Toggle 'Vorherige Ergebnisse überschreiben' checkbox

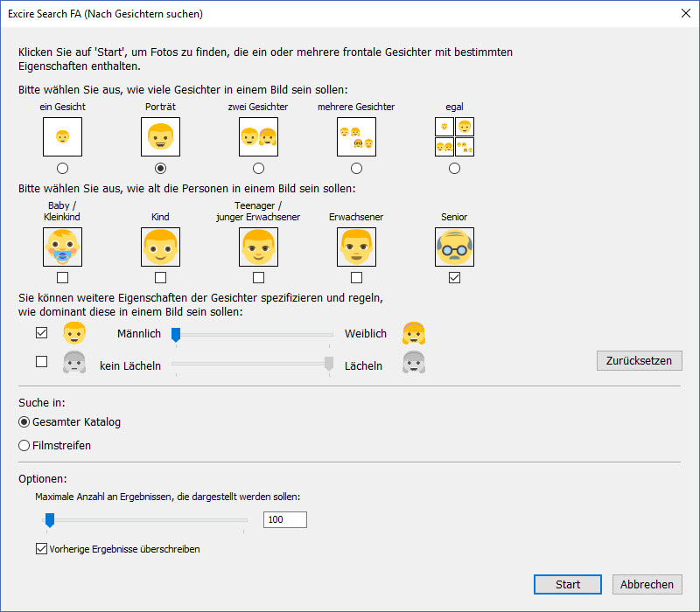[x=41, y=549]
